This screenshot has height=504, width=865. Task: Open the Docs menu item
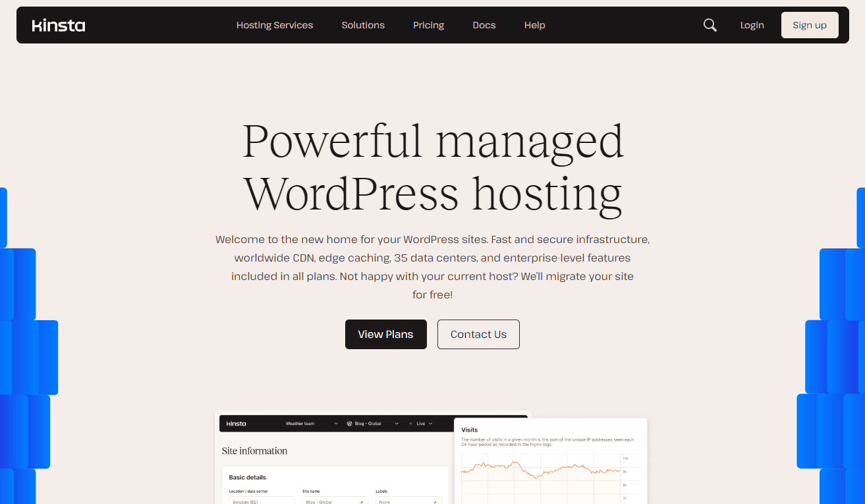click(484, 25)
